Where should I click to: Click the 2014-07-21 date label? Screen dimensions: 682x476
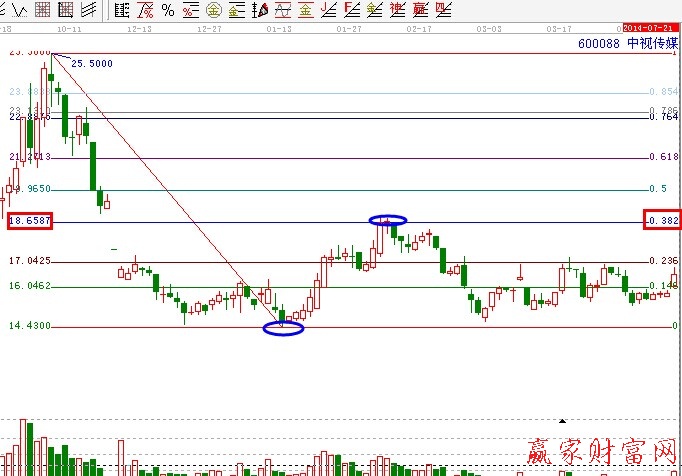(x=648, y=27)
